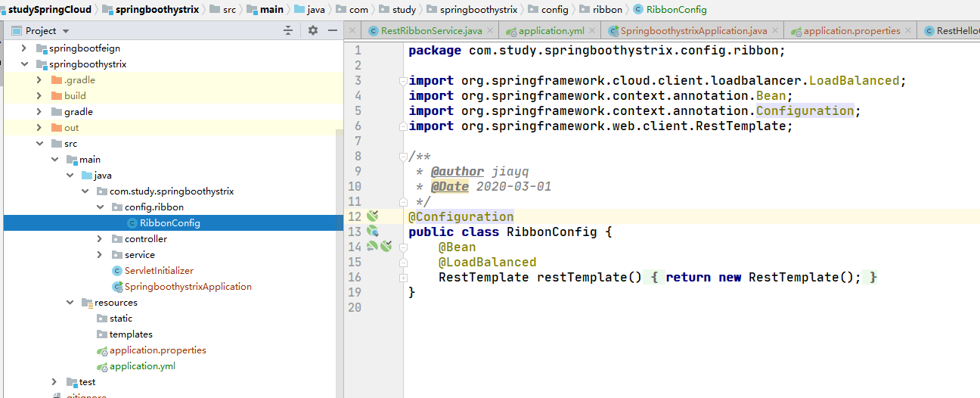Click ribbon in the navigation breadcrumb

[x=608, y=10]
